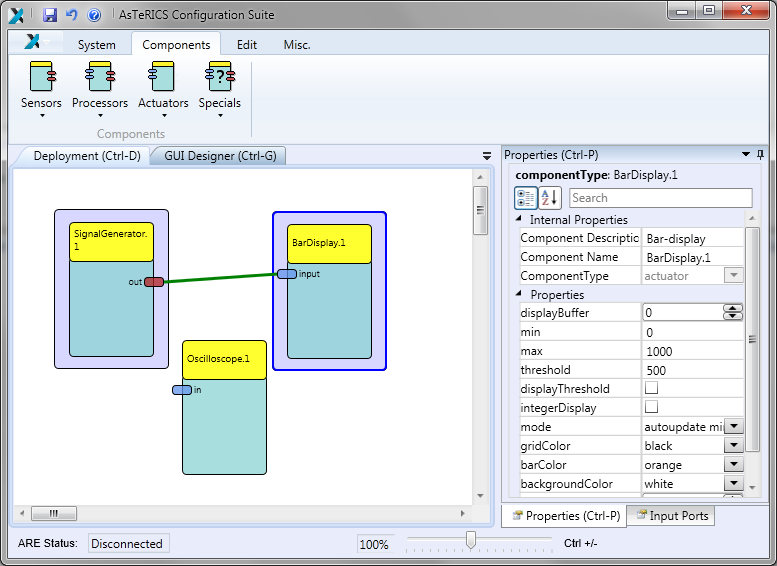Select the Properties (Ctrl-P) bottom tab
777x566 pixels.
pos(566,516)
